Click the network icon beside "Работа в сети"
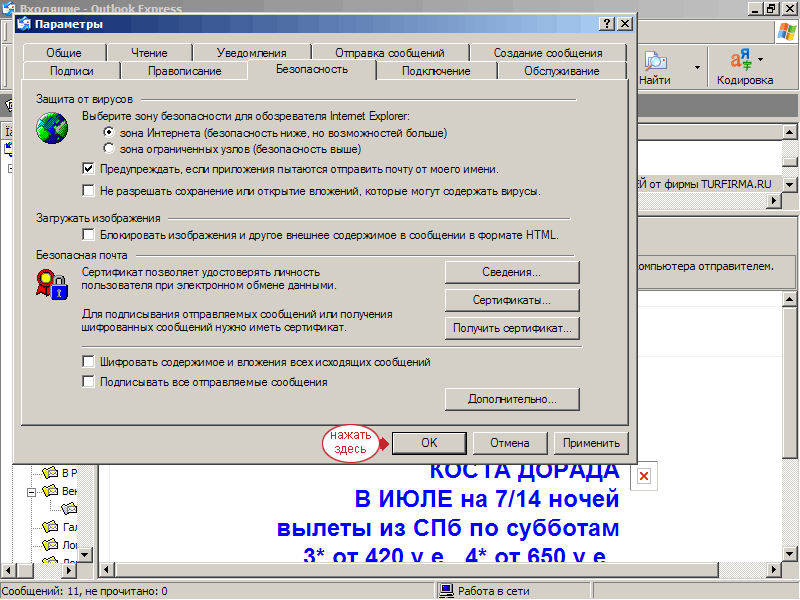Viewport: 800px width, 600px height. 448,591
